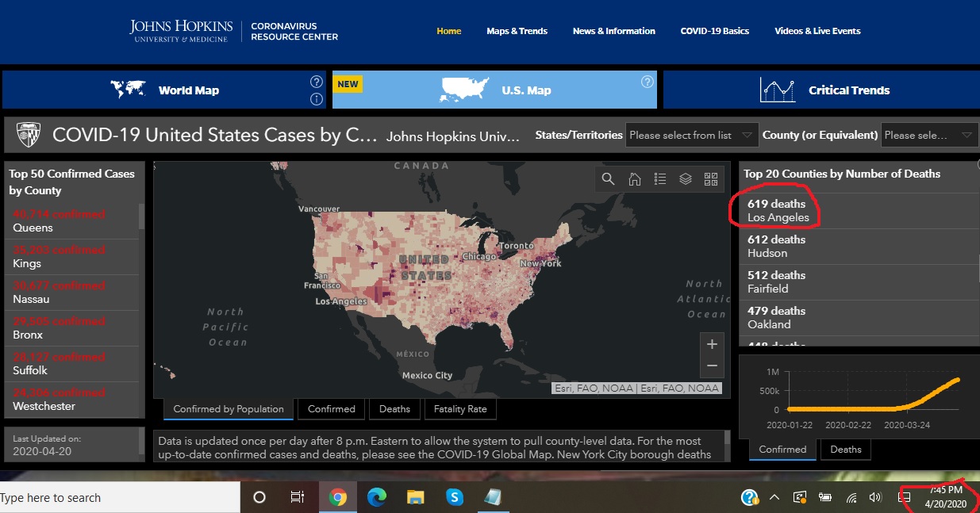This screenshot has width=980, height=513.
Task: Zoom in on the map with plus button
Action: (712, 344)
